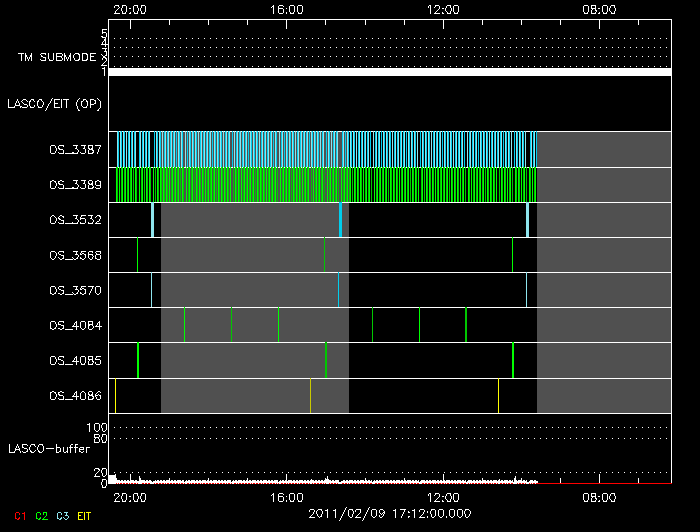The image size is (700, 532).
Task: Click the white TM SUBMODE status bar
Action: (x=389, y=72)
